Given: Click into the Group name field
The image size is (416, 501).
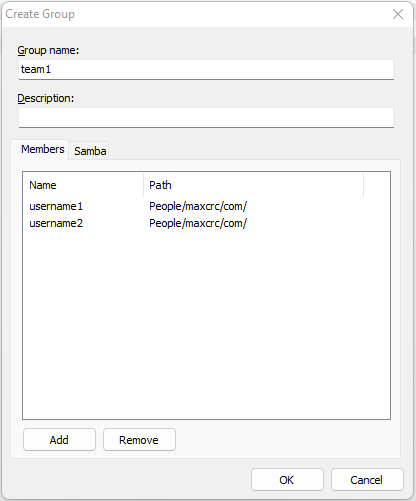Looking at the screenshot, I should (206, 69).
